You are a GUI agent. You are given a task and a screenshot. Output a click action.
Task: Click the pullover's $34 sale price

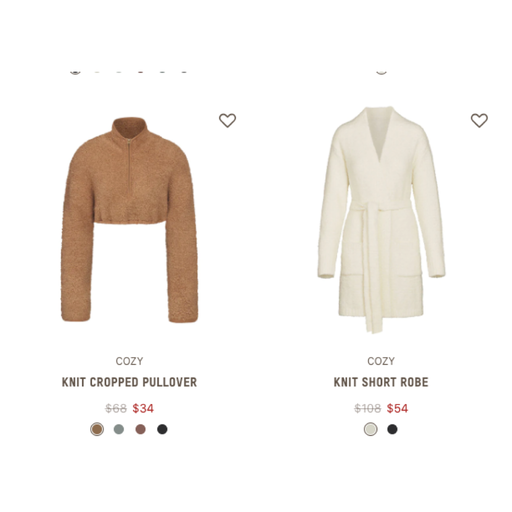pos(143,408)
